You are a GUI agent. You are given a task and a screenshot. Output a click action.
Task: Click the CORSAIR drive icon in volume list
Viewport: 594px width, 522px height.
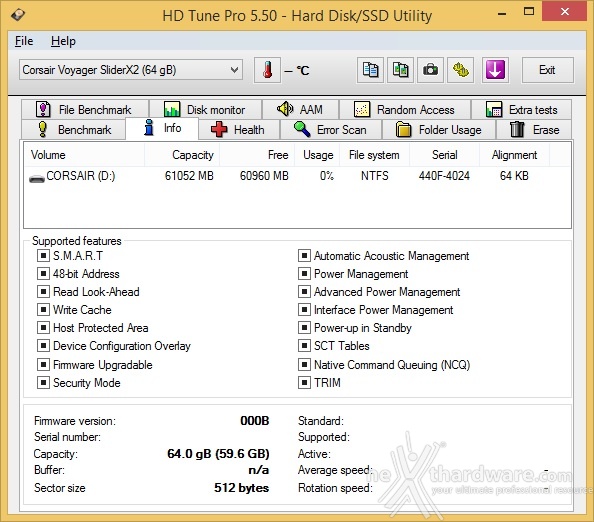(37, 178)
